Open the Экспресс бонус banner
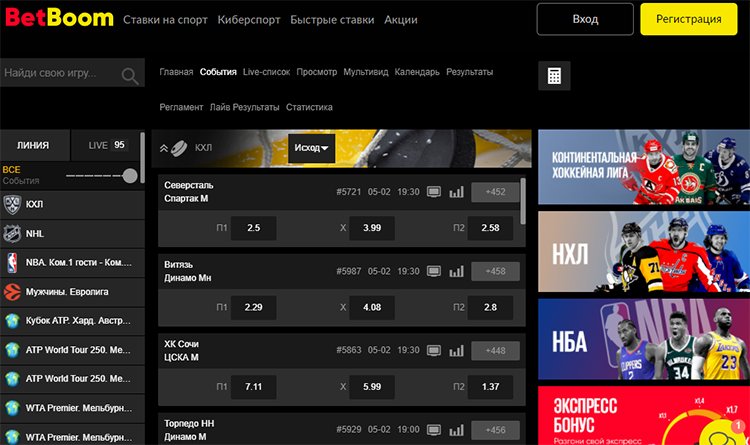 644,416
